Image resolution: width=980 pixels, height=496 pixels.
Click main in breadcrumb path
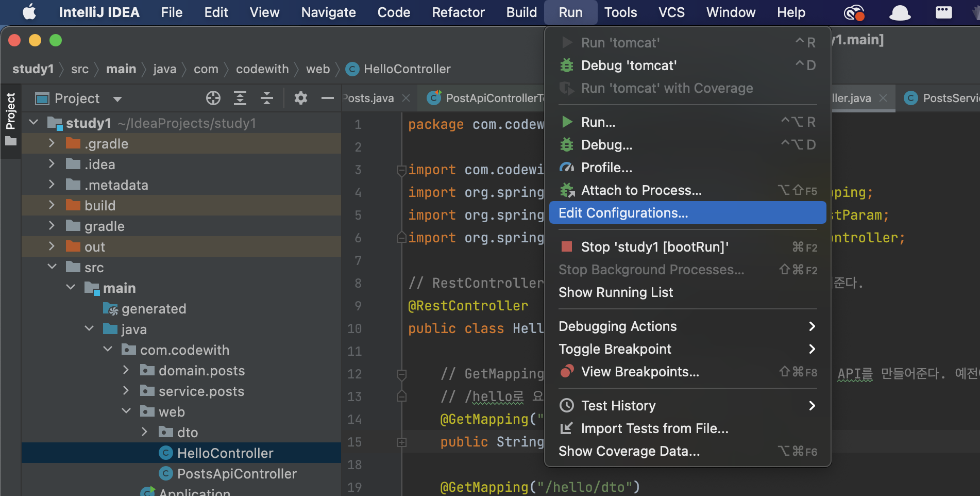click(x=121, y=69)
